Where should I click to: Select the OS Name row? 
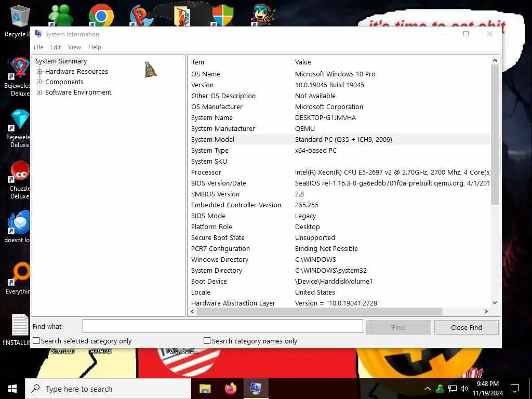coord(339,74)
